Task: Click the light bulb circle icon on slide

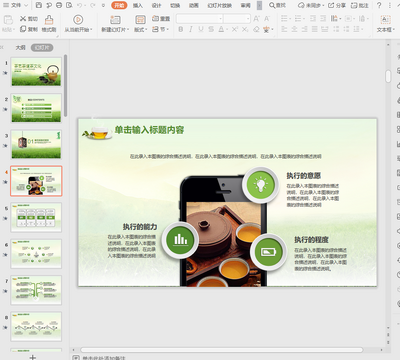Action: coord(260,185)
